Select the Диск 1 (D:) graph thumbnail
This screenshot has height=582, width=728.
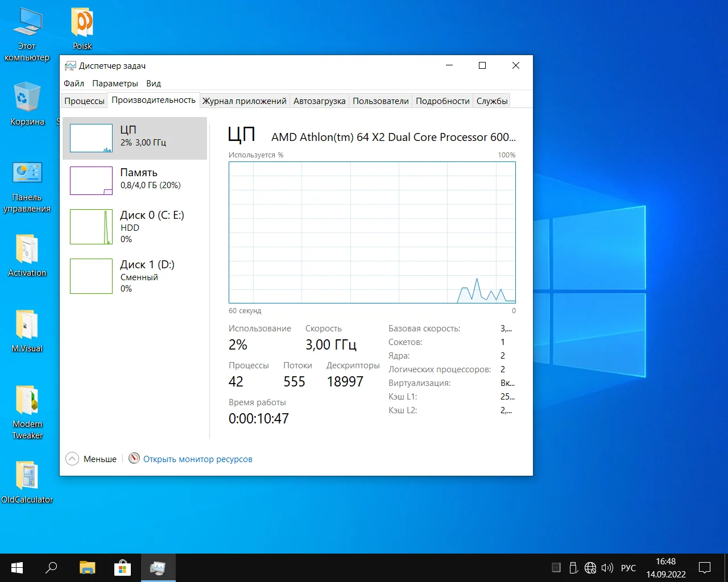coord(91,276)
